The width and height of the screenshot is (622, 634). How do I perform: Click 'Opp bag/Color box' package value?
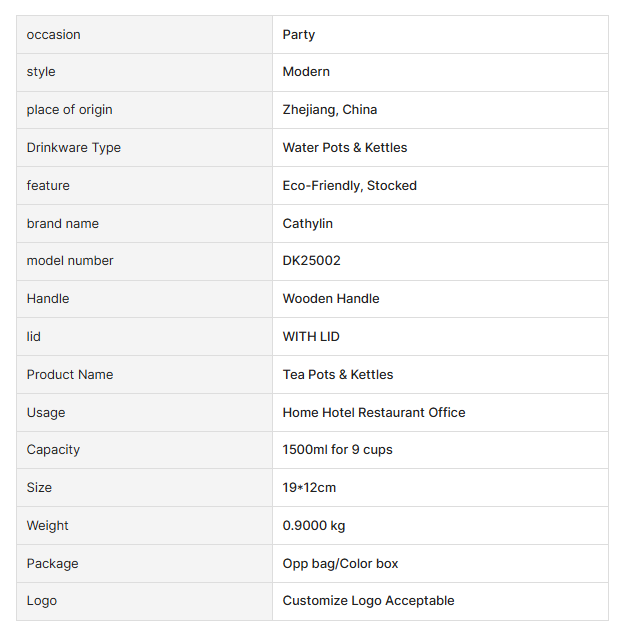[340, 564]
